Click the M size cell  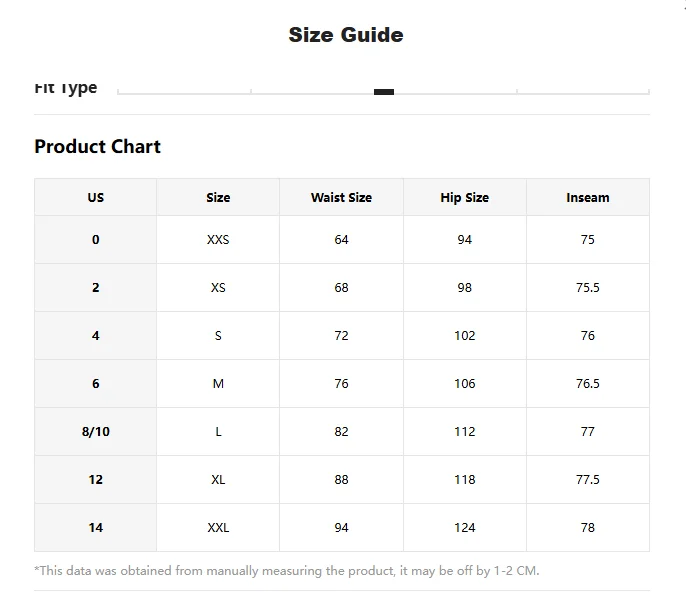218,384
